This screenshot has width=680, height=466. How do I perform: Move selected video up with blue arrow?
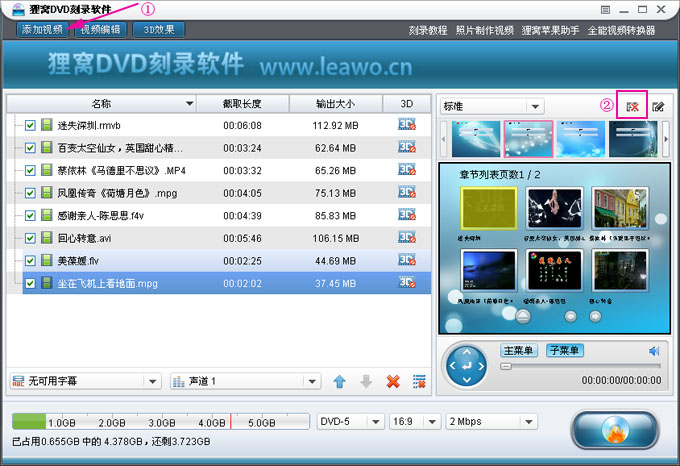340,381
